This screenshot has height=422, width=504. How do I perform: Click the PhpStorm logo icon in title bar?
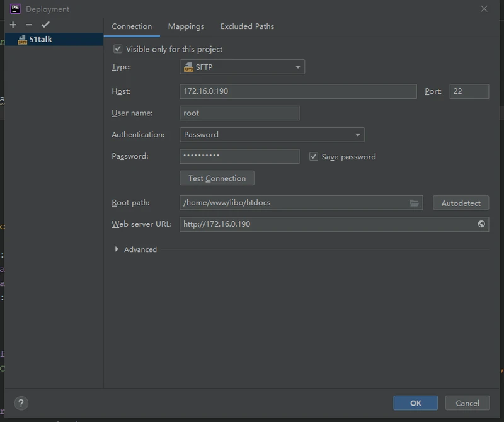[x=15, y=9]
